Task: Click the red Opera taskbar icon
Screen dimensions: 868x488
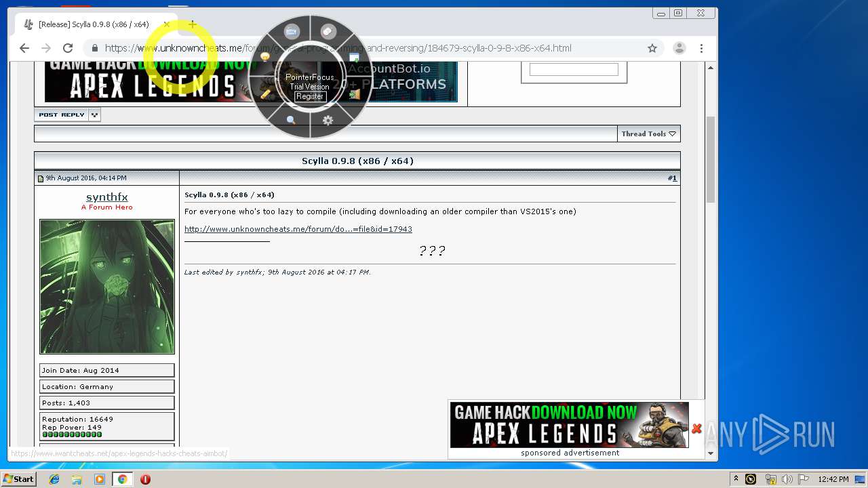Action: 145,479
